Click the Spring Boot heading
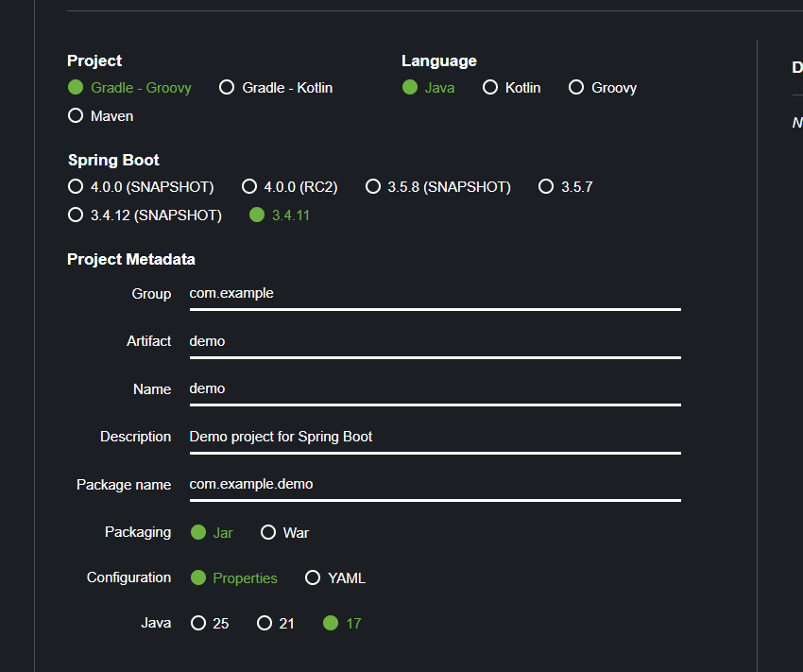Screen dimensions: 803x672 [x=113, y=160]
